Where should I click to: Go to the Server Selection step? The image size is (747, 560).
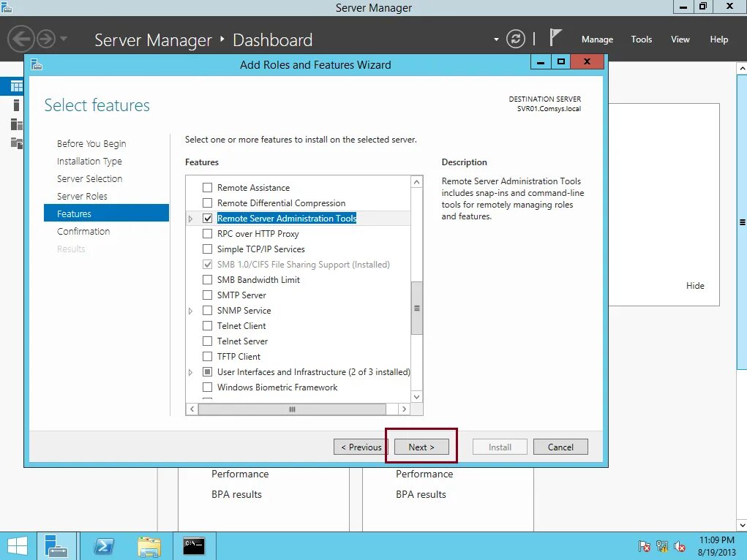tap(89, 178)
